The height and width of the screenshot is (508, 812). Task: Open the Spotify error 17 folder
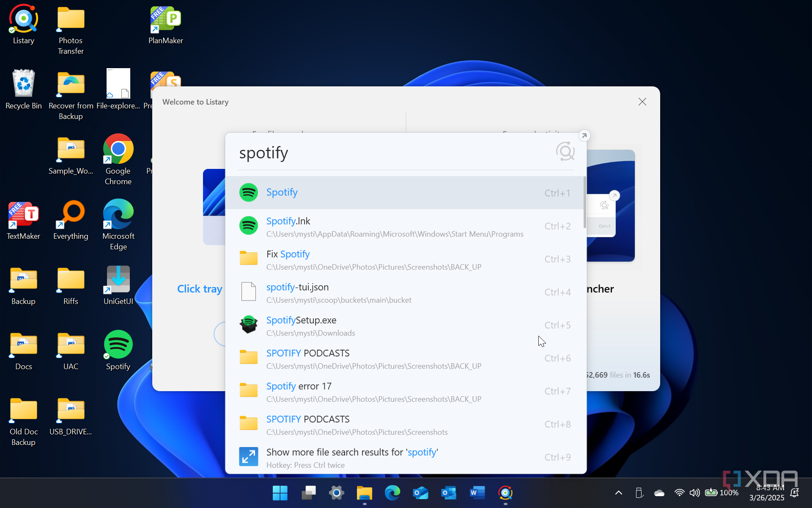click(x=405, y=391)
